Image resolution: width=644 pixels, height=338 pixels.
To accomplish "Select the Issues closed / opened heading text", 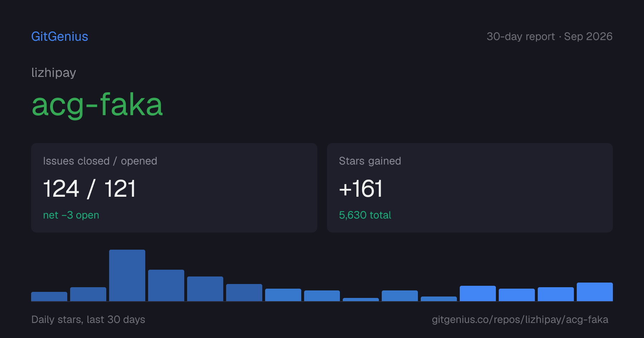I will tap(100, 161).
